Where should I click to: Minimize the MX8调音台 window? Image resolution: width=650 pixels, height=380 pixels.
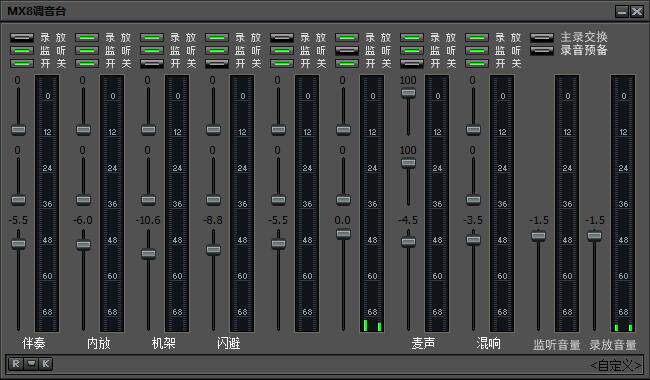[x=622, y=12]
